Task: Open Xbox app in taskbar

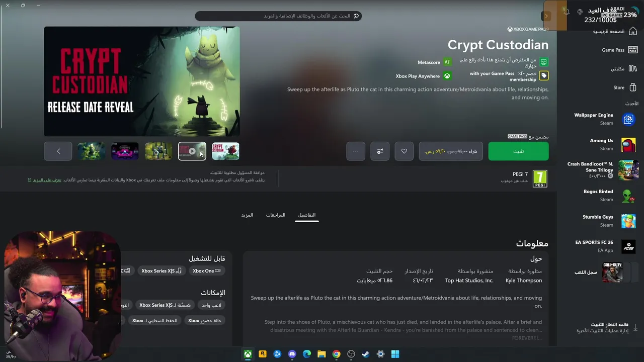Action: coord(248,354)
